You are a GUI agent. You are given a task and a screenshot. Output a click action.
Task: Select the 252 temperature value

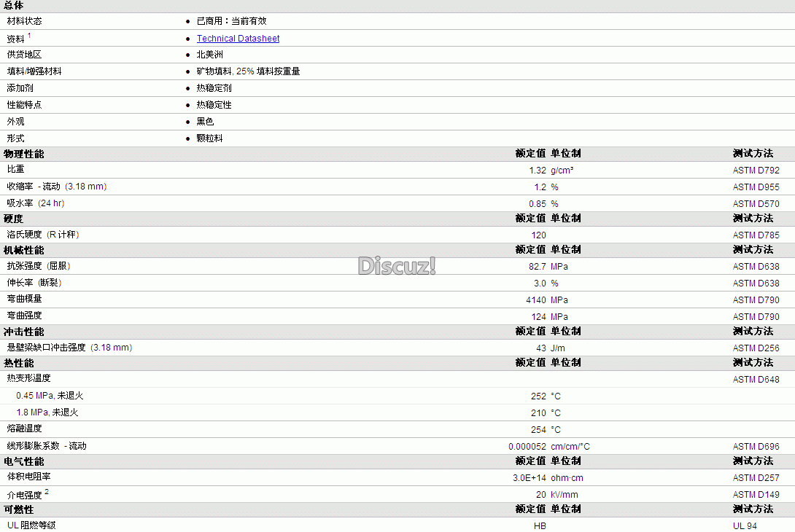pyautogui.click(x=538, y=396)
